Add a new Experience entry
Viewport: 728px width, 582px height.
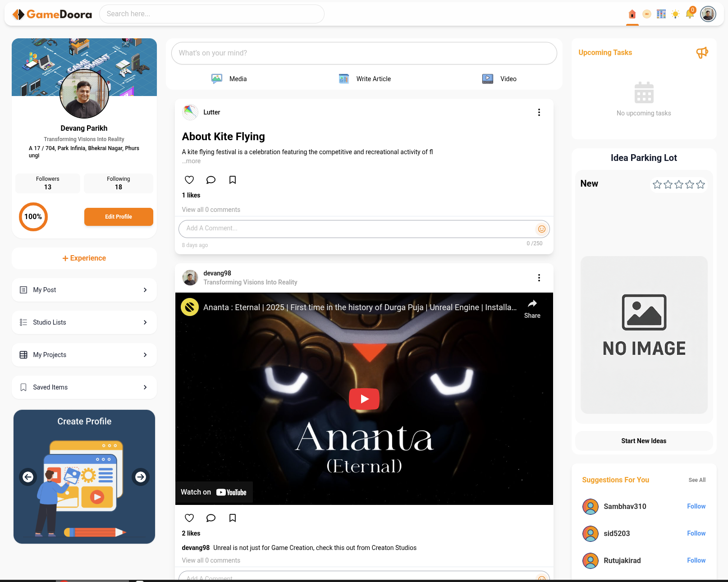pos(84,258)
